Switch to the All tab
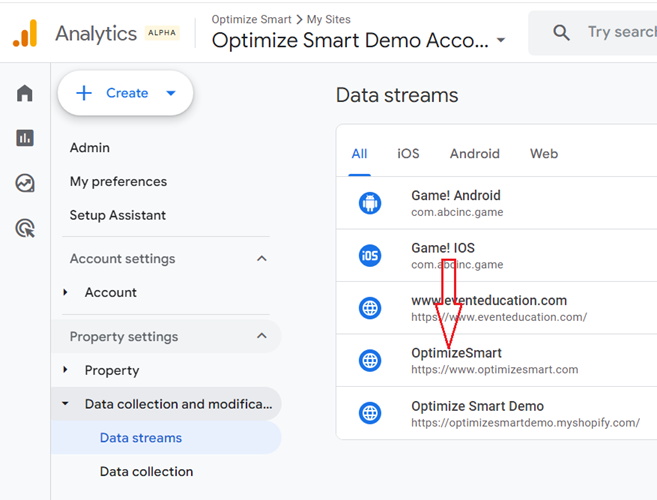 coord(360,154)
